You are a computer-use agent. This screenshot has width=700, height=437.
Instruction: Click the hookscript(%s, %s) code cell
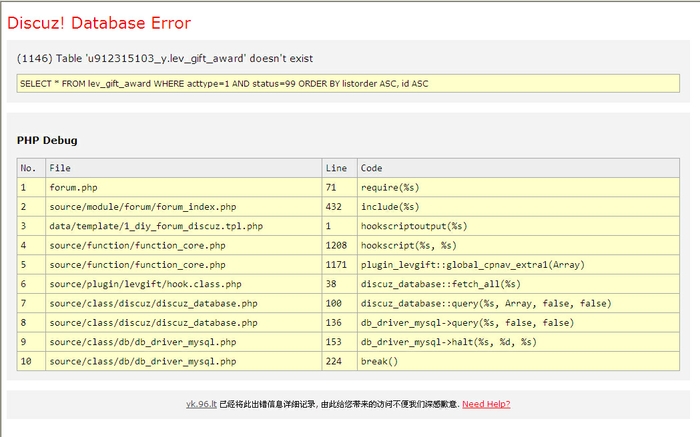point(518,246)
